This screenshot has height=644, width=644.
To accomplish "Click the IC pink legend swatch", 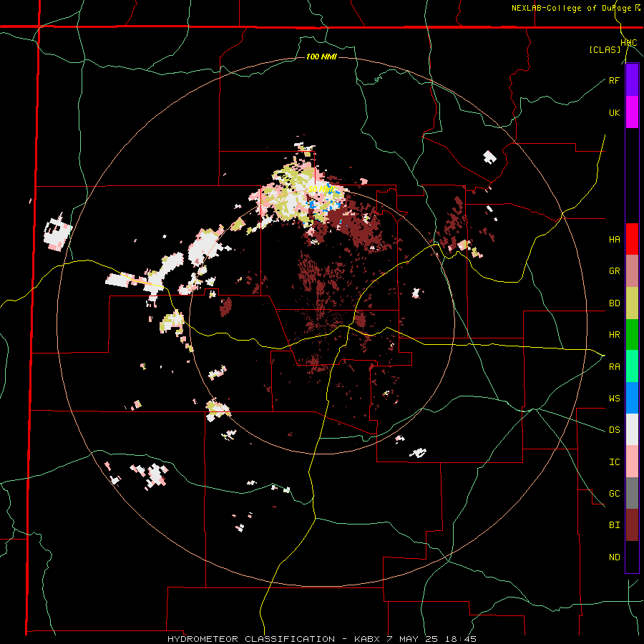I will click(x=632, y=462).
